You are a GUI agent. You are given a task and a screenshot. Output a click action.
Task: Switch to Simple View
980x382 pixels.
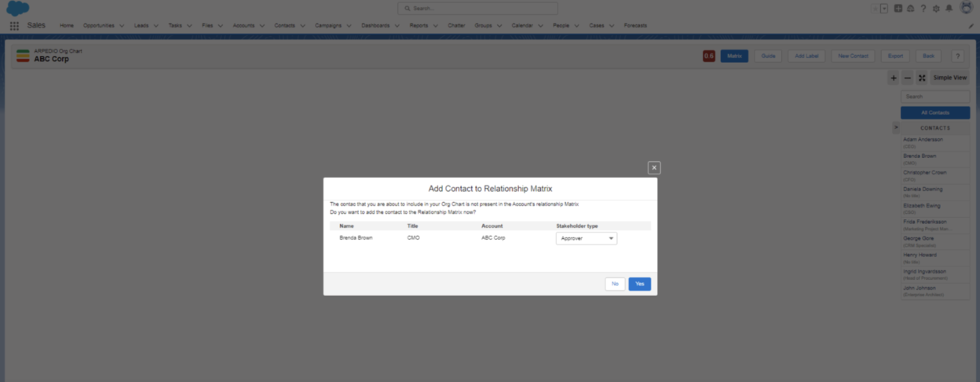coord(950,78)
